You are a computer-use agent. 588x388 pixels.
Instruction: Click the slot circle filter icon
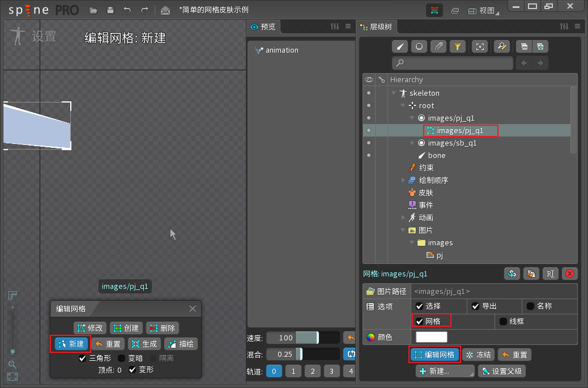click(419, 46)
